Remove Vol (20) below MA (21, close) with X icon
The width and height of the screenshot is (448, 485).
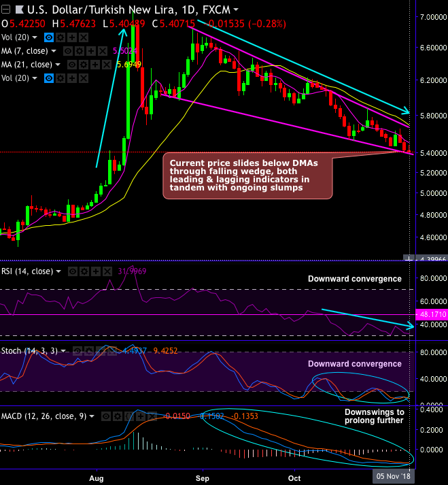point(84,78)
